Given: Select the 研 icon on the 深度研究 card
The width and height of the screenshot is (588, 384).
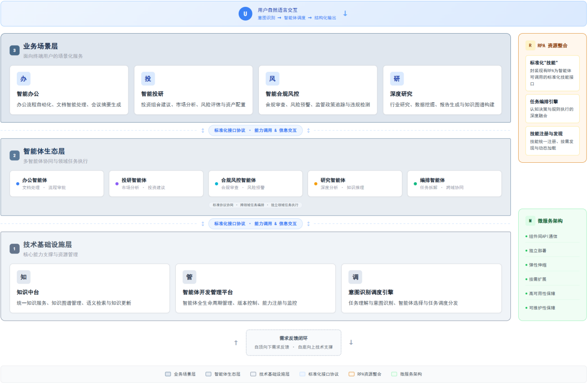Looking at the screenshot, I should tap(397, 79).
